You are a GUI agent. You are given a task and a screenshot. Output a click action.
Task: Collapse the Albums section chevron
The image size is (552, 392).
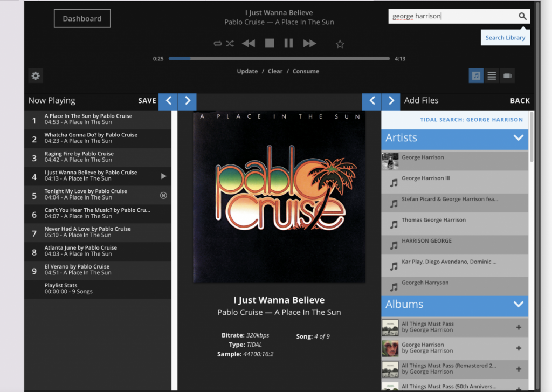[519, 304]
